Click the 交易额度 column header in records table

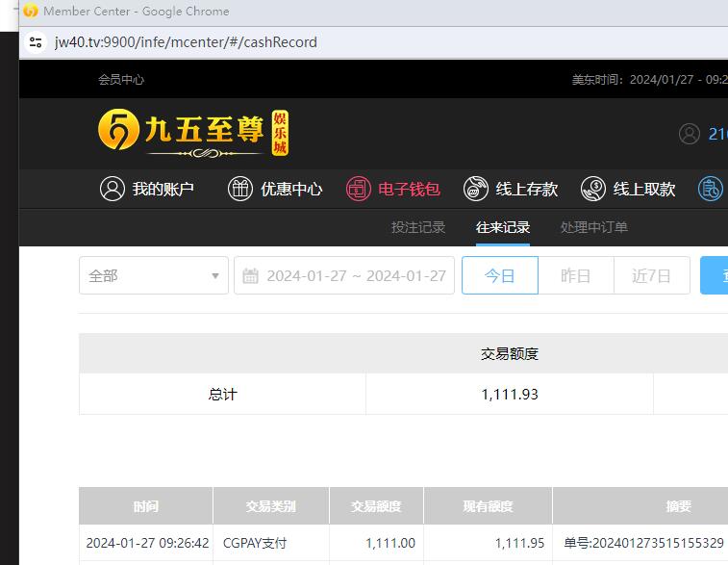(x=377, y=506)
